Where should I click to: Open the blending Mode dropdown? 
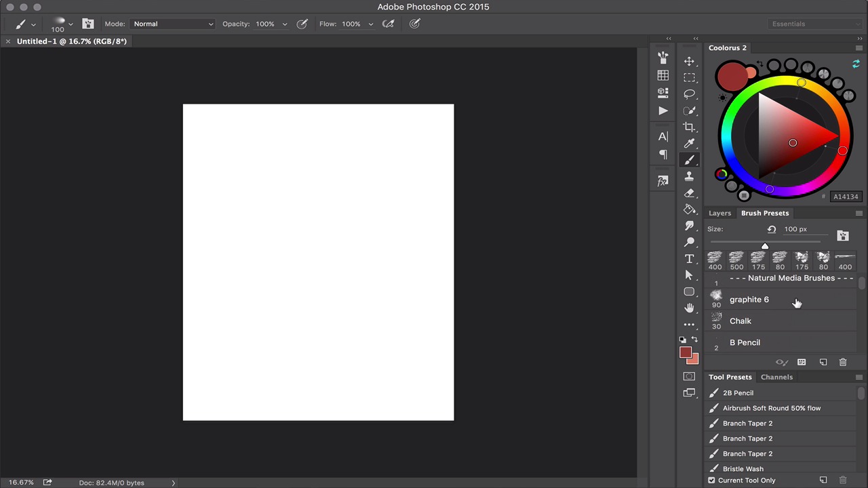[x=172, y=24]
